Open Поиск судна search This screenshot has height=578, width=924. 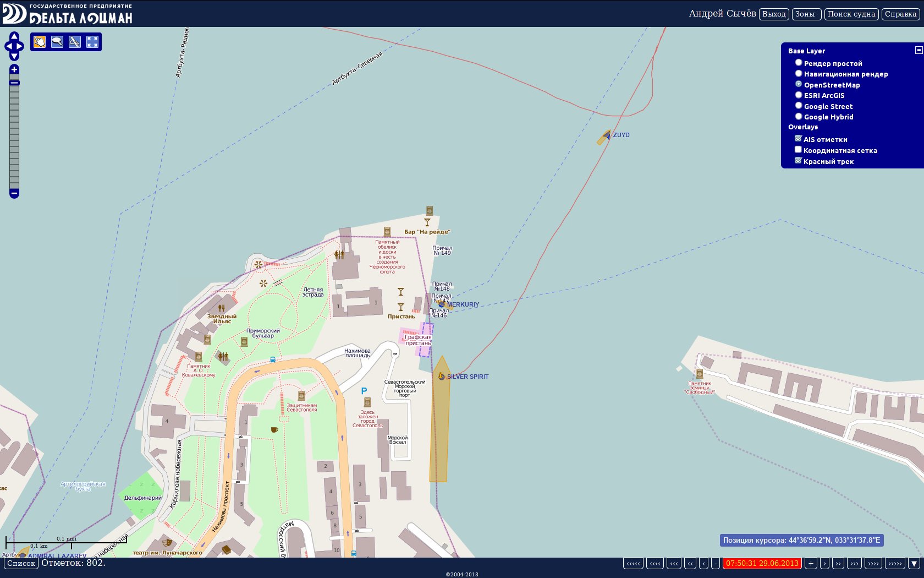coord(851,14)
